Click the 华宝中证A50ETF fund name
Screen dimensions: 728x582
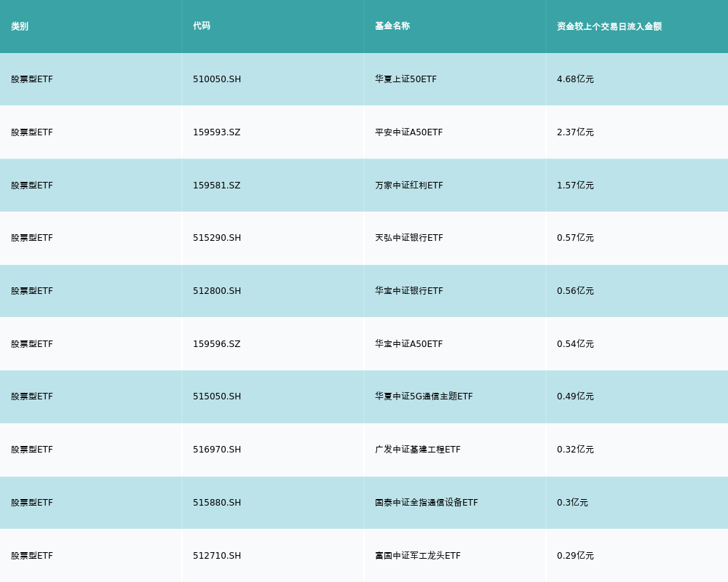(x=408, y=344)
